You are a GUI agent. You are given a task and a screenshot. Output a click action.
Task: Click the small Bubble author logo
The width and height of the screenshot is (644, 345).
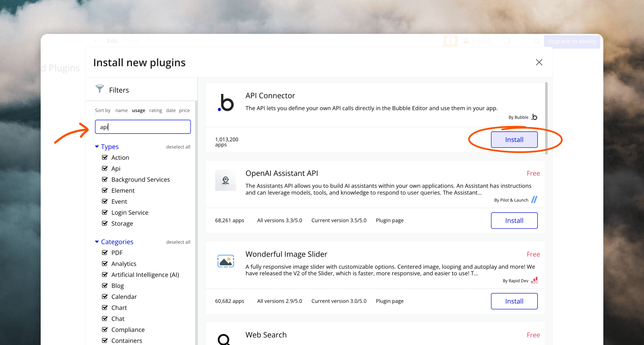[x=534, y=117]
